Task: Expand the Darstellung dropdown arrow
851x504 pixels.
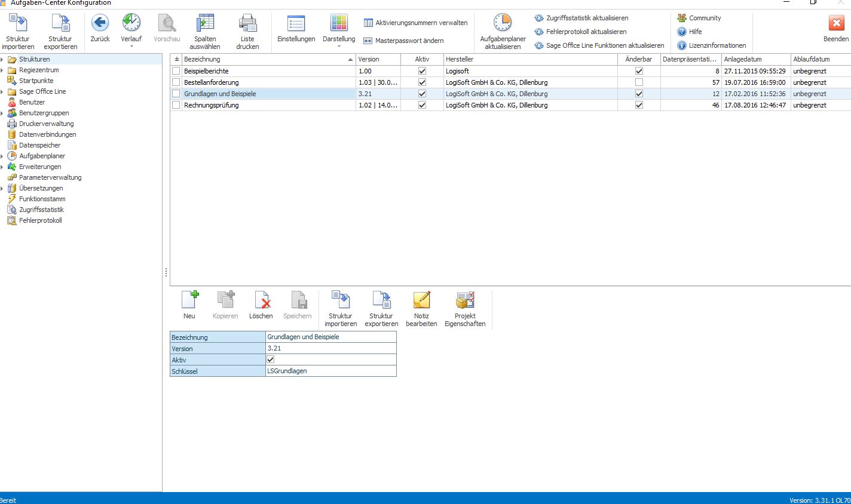Action: 339,47
